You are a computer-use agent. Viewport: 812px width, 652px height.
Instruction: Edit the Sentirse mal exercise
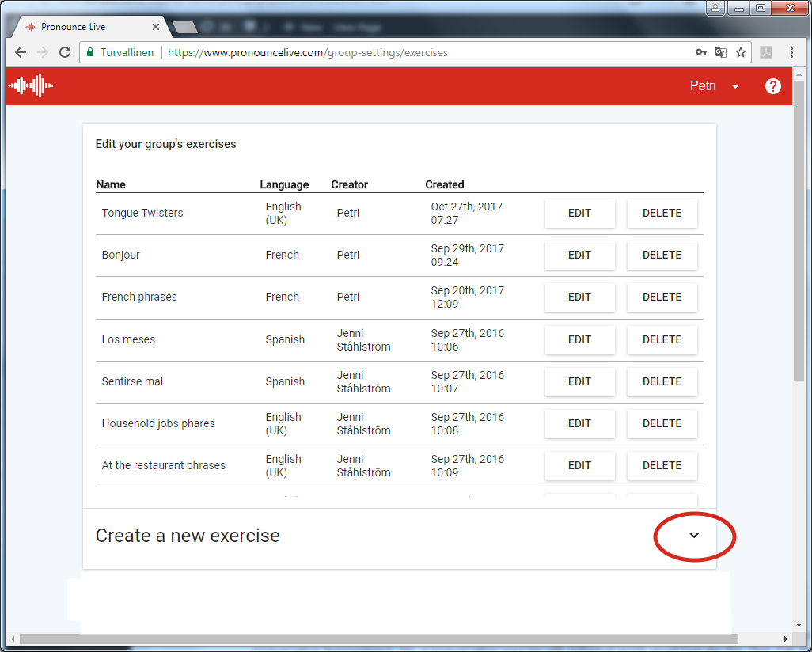[579, 381]
